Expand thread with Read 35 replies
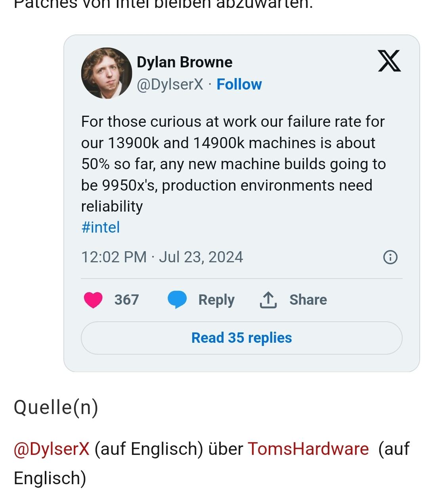 tap(241, 338)
